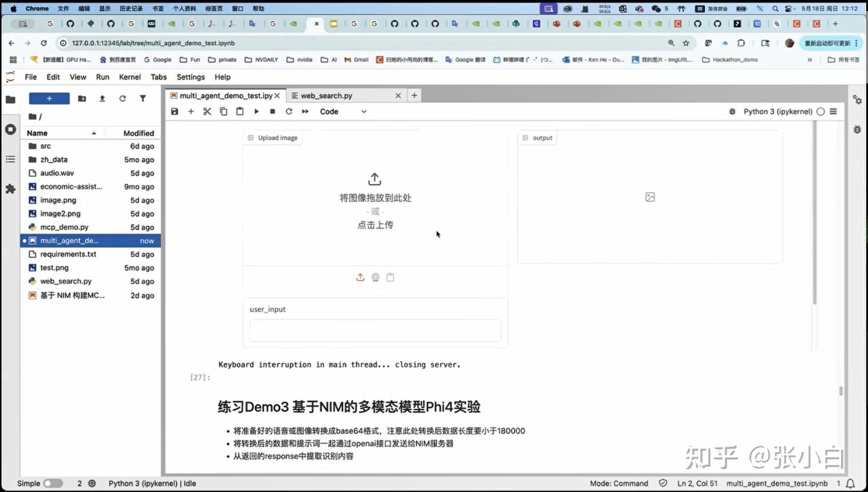Viewport: 868px width, 492px height.
Task: Expand the Hackathon_demo bookmarks folder
Action: click(729, 60)
